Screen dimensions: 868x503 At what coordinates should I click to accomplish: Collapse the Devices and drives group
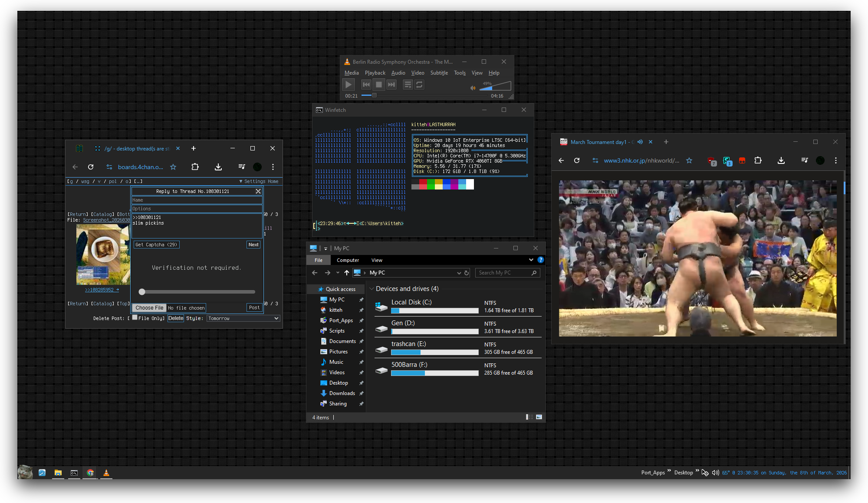coord(372,289)
